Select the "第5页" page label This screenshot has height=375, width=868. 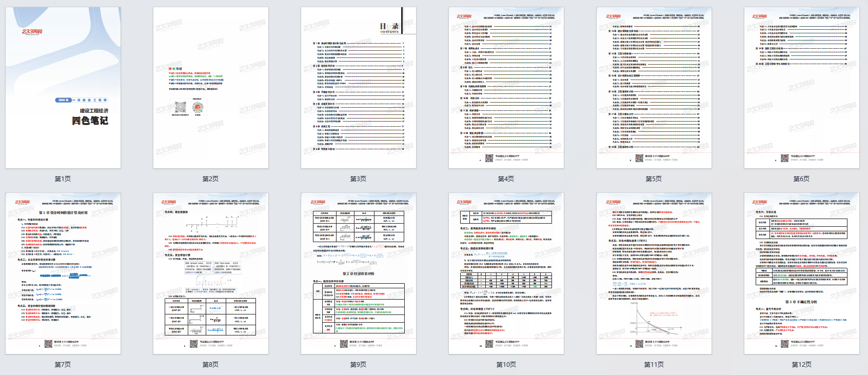[654, 179]
